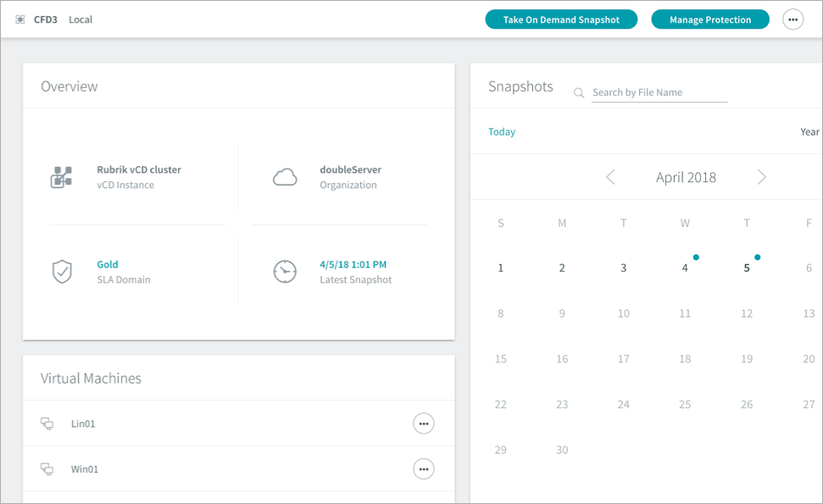This screenshot has height=504, width=823.
Task: Click the Lin01 virtual machine name
Action: click(83, 424)
